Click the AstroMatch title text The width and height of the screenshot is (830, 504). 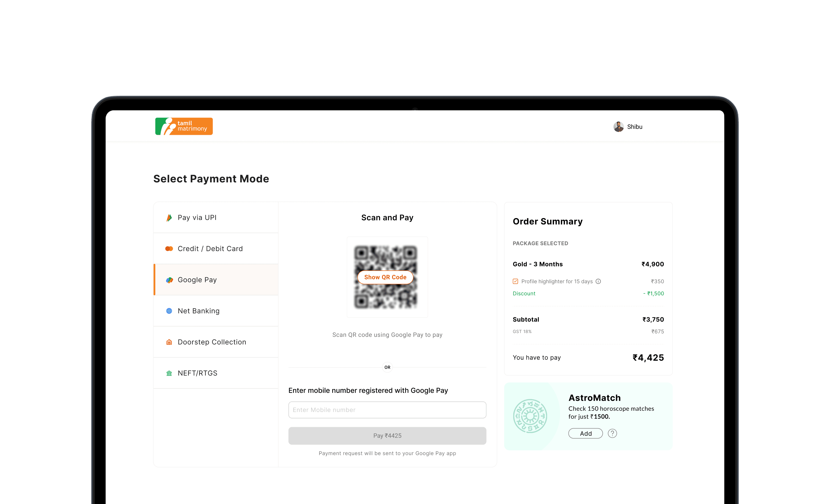595,398
